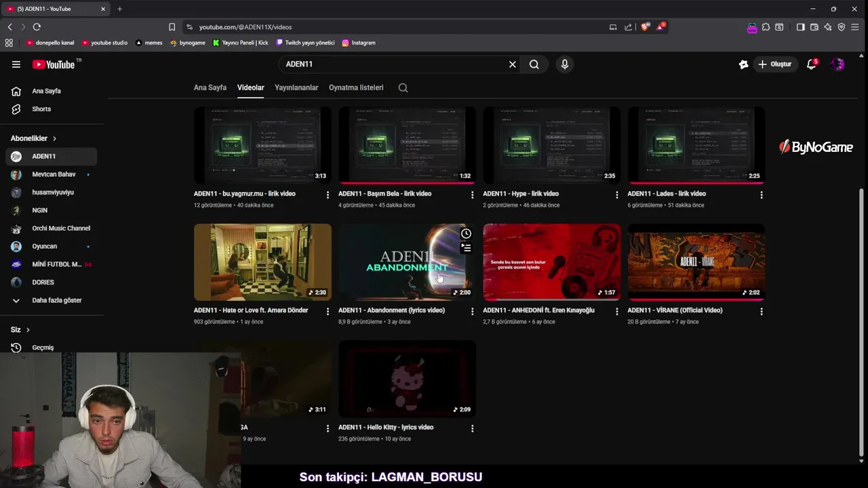Image resolution: width=868 pixels, height=488 pixels.
Task: Click the page vertical scrollbar
Action: pyautogui.click(x=862, y=322)
